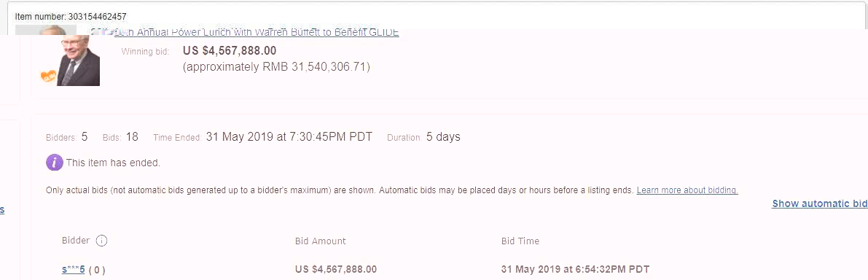The height and width of the screenshot is (280, 868).
Task: Click the Bid Time column header
Action: pos(520,241)
